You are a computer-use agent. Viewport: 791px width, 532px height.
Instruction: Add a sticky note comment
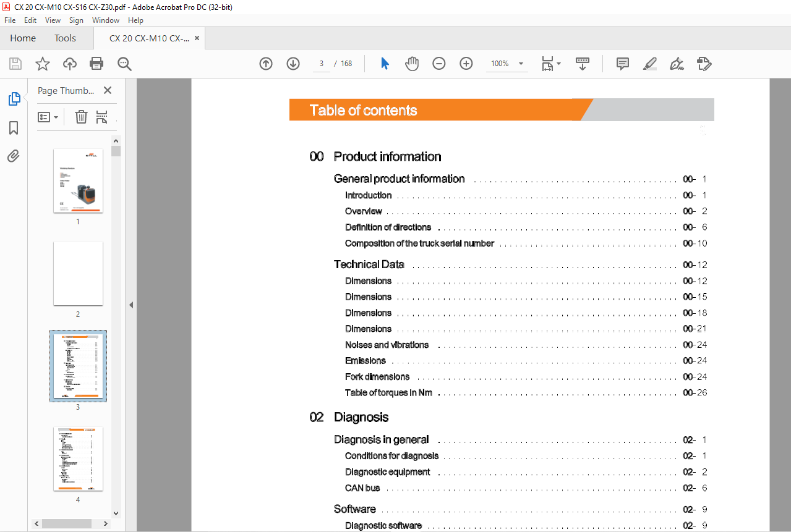pyautogui.click(x=623, y=64)
